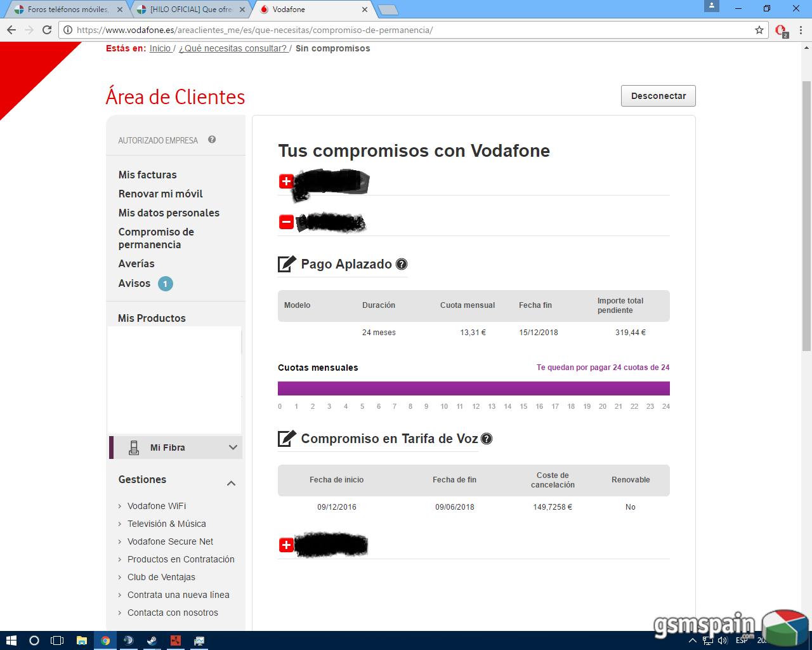Screen dimensions: 812x650
Task: Click the site information icon in address bar
Action: [x=68, y=30]
